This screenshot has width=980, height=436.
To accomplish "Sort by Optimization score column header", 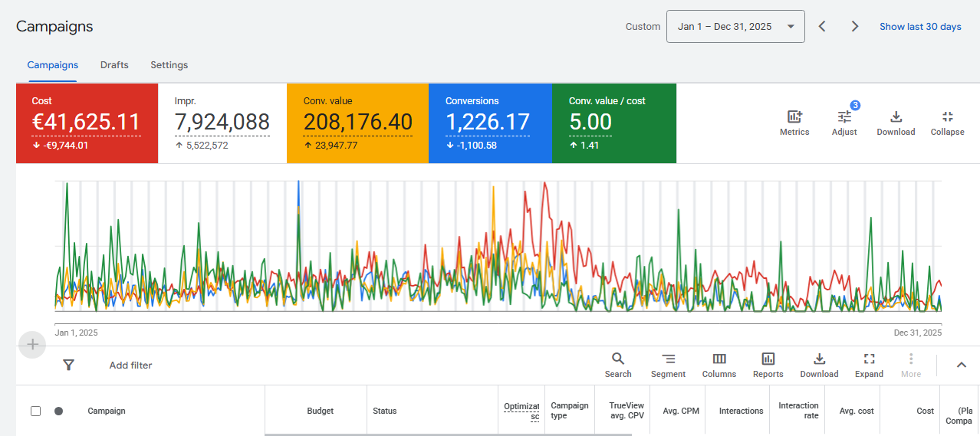I will (521, 411).
